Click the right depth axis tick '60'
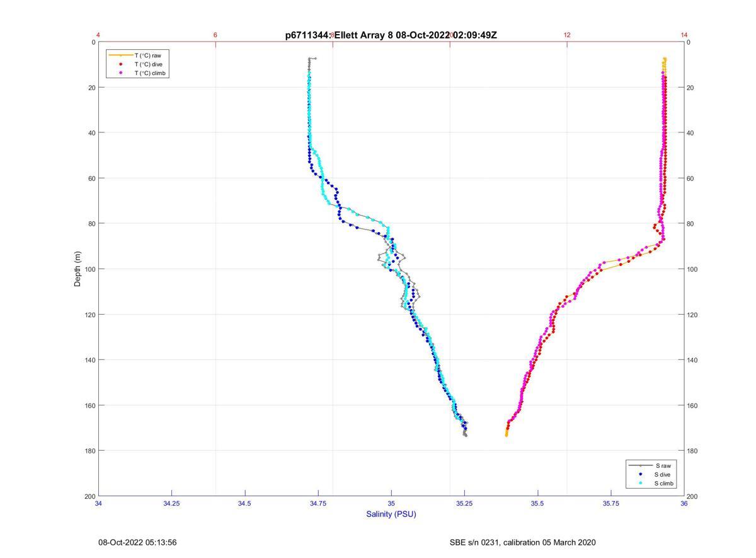 (x=690, y=178)
